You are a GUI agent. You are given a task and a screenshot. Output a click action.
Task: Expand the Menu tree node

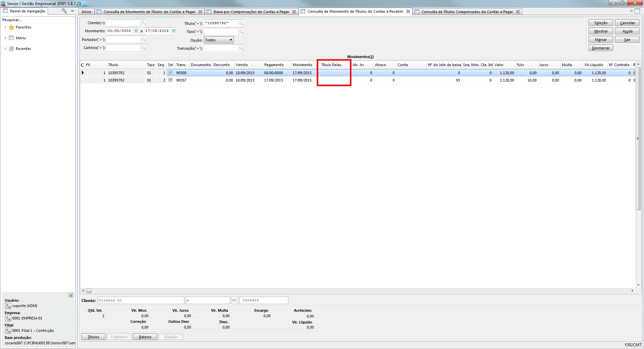tap(5, 38)
